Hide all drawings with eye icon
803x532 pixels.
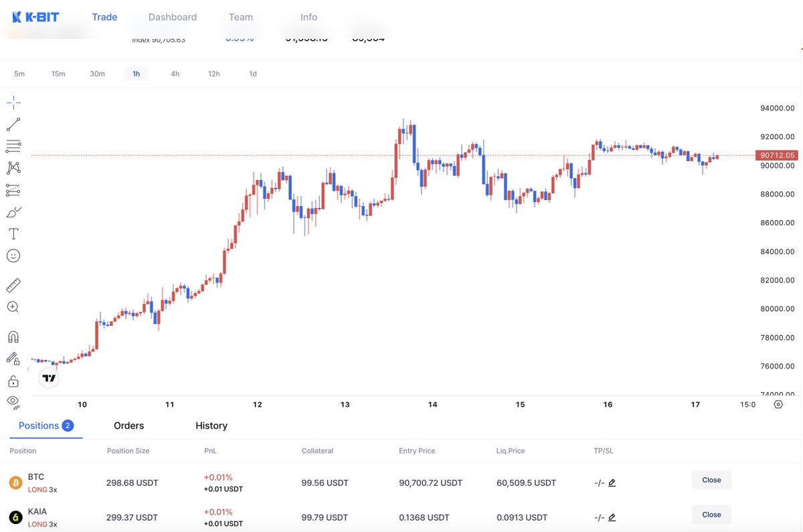tap(13, 402)
